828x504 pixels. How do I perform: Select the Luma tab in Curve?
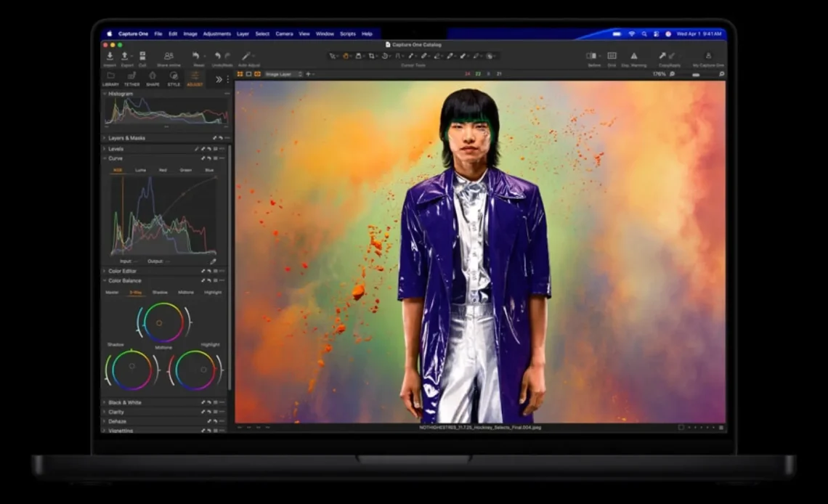[x=140, y=170]
